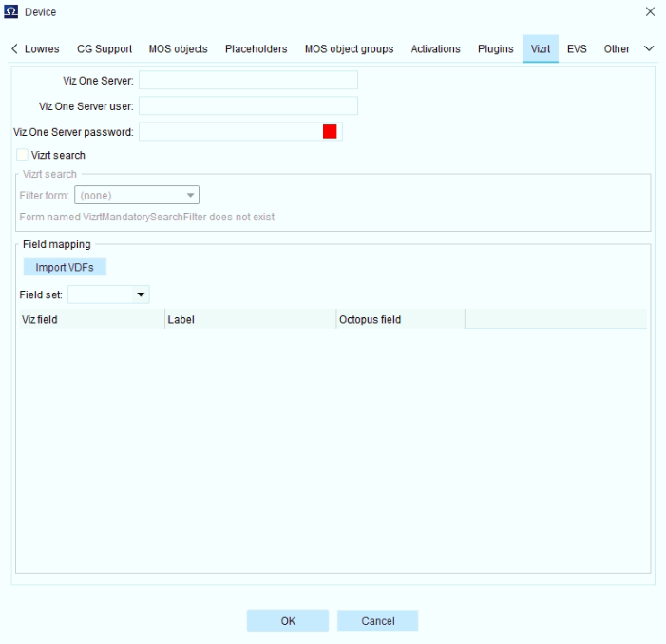Click the Viz One Server user field
The image size is (666, 644).
248,105
